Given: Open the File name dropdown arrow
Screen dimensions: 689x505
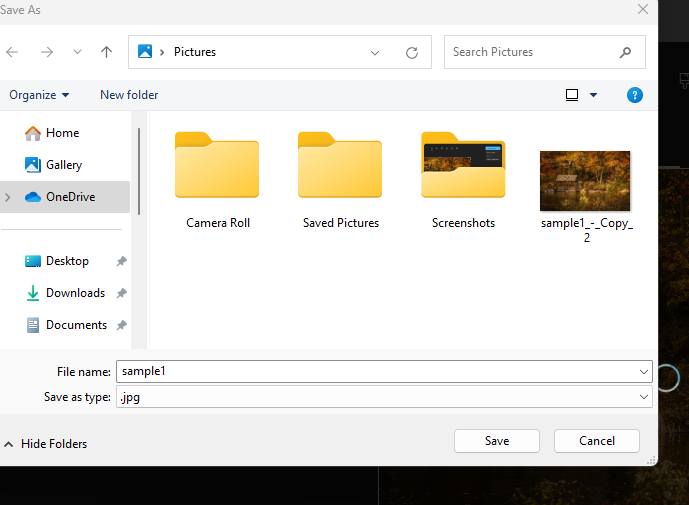Looking at the screenshot, I should pyautogui.click(x=644, y=372).
